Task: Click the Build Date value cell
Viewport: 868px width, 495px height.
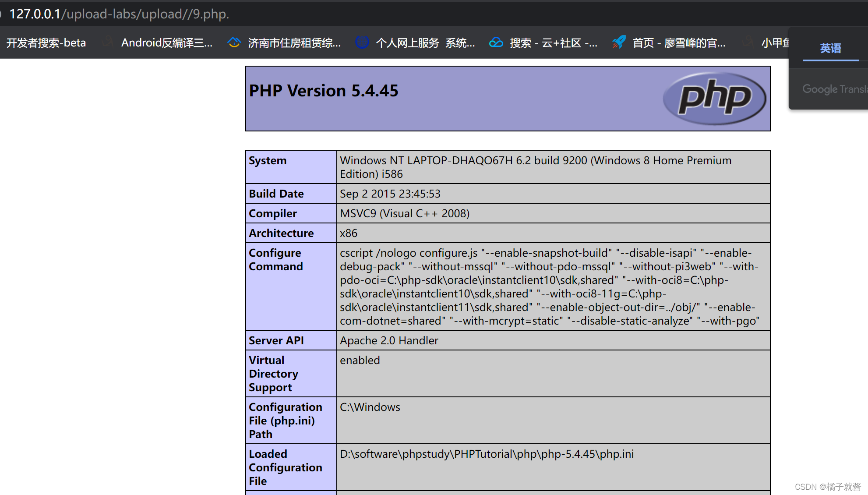Action: point(390,194)
